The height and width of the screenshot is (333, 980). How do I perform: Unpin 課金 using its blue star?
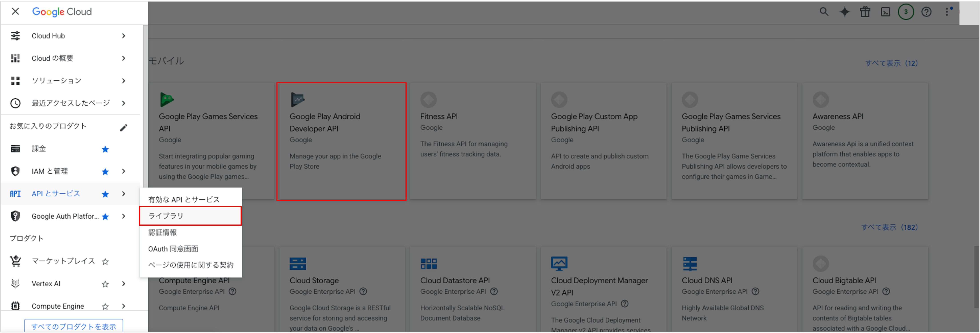pyautogui.click(x=105, y=149)
